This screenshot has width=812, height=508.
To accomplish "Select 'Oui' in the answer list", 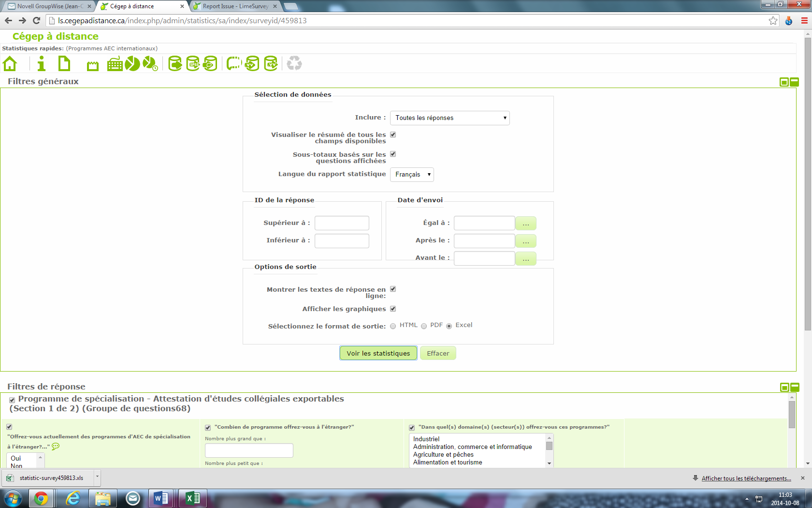I will [16, 458].
